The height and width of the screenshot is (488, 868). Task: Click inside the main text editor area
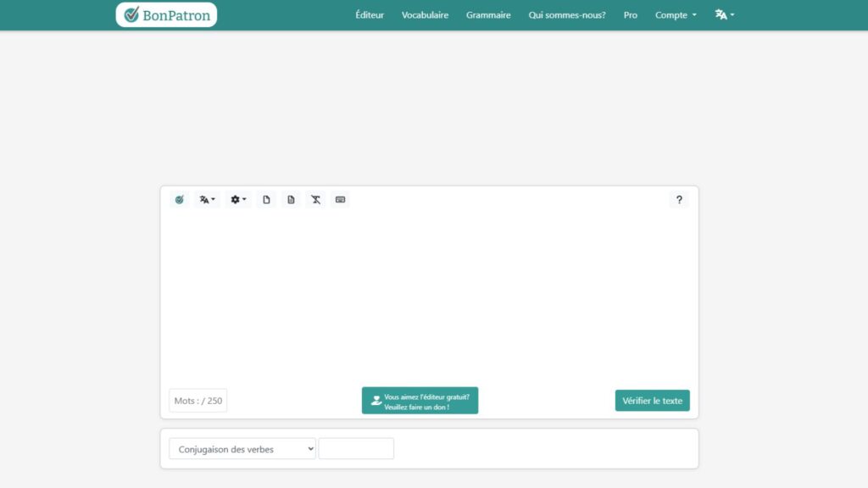coord(429,297)
